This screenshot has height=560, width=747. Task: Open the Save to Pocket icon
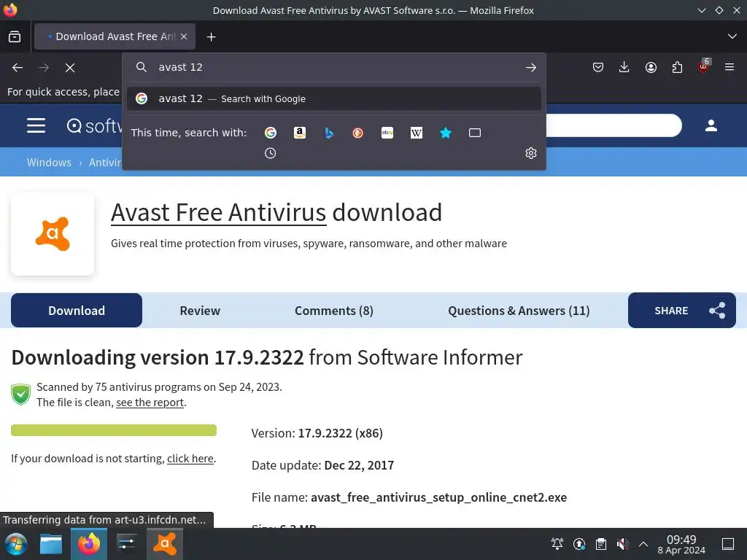[598, 68]
